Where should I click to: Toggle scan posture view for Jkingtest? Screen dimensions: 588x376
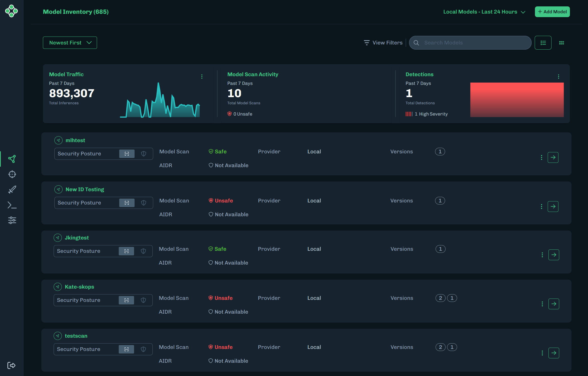click(x=126, y=251)
